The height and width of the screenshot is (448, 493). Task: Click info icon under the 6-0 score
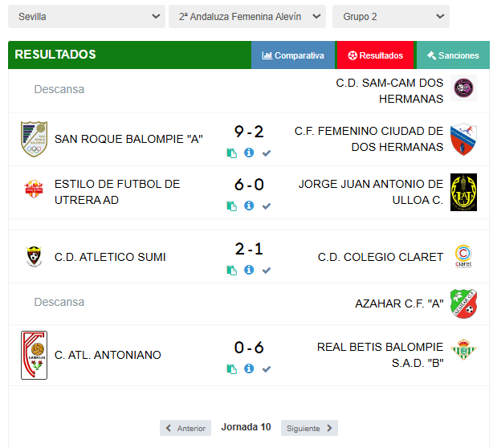(249, 206)
